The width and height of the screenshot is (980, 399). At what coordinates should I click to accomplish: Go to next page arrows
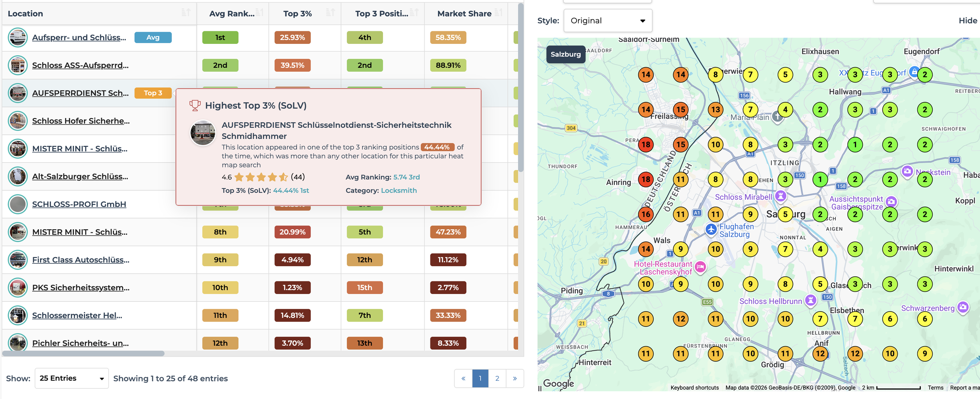pyautogui.click(x=515, y=378)
